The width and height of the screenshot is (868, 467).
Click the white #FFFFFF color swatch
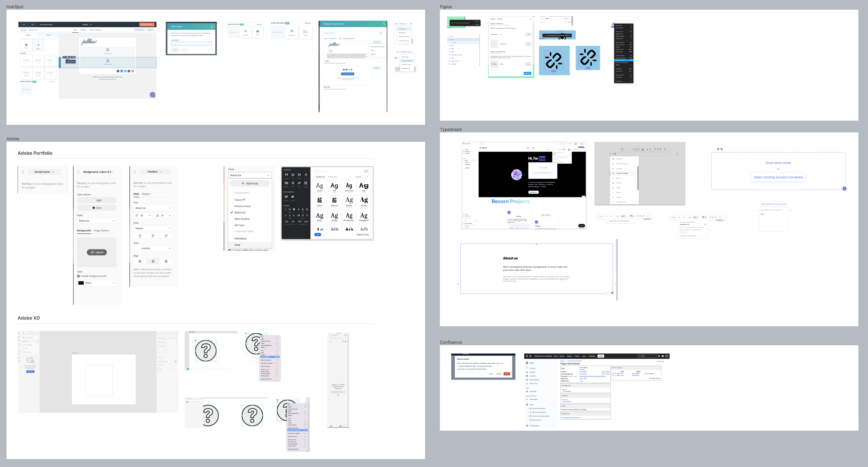[x=138, y=248]
